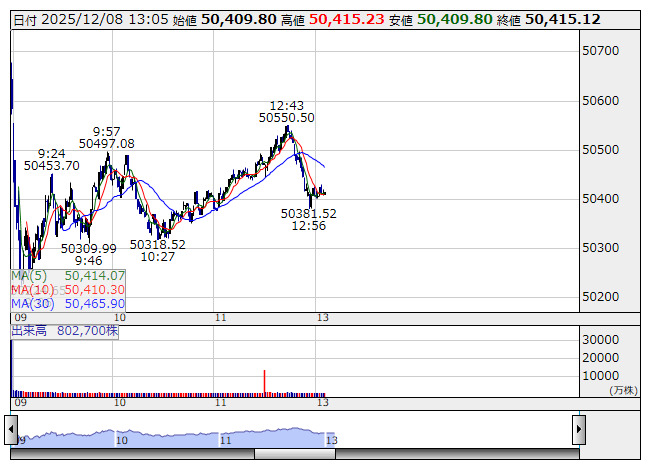Click the 50200 price axis label
Screen dimensions: 653x470
[601, 297]
